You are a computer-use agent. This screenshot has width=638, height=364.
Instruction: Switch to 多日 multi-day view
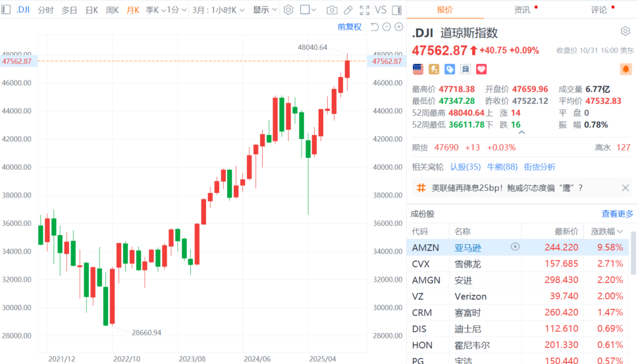point(69,10)
